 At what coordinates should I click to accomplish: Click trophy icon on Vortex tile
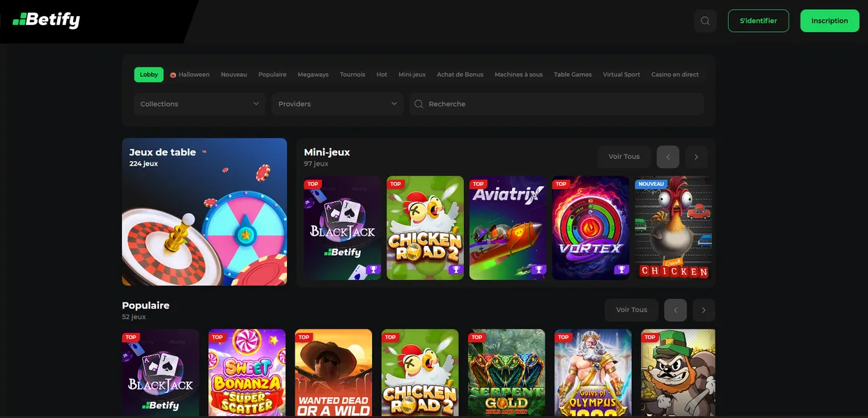coord(621,270)
